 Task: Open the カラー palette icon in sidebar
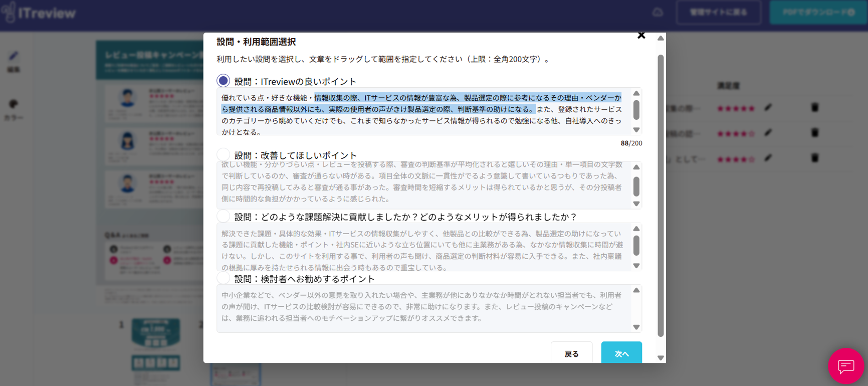click(x=14, y=104)
